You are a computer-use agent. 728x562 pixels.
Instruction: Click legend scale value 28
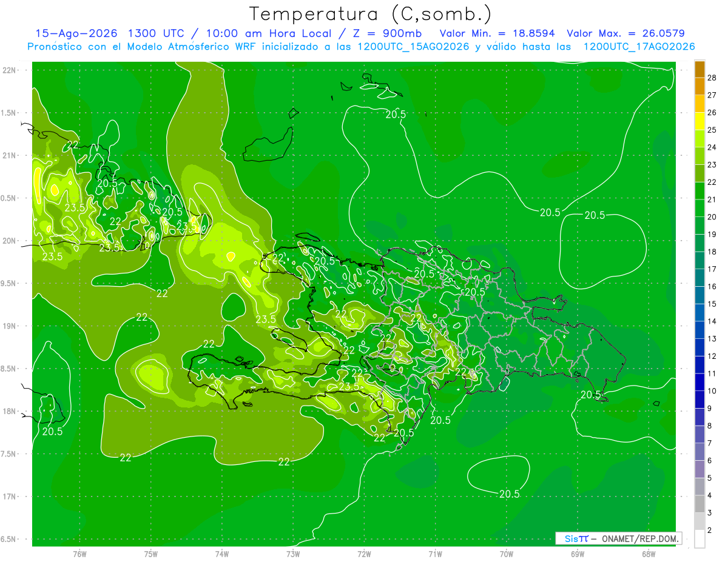tap(713, 78)
